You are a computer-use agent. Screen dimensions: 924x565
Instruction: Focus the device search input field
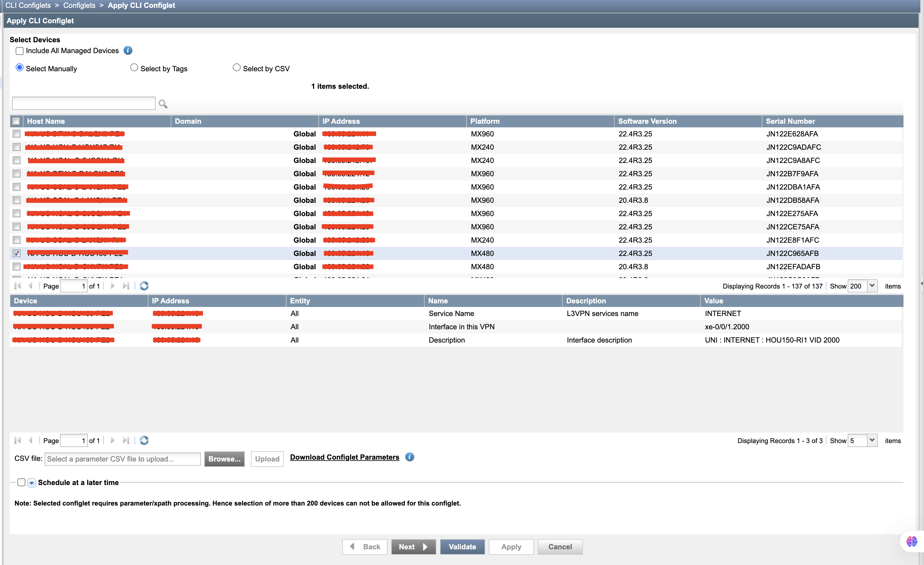[84, 103]
